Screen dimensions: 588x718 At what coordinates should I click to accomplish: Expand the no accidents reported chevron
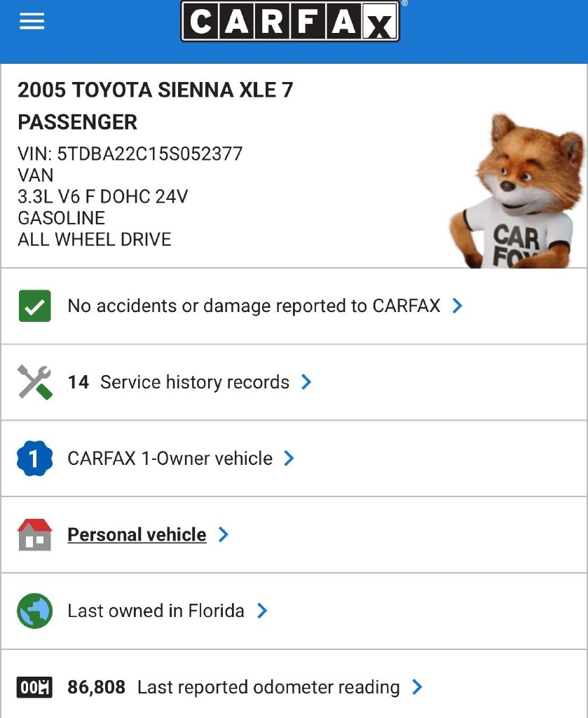click(x=457, y=306)
